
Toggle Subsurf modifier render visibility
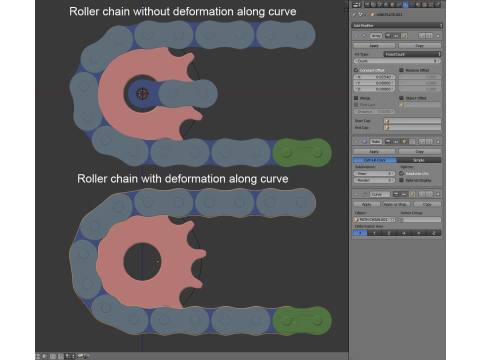pyautogui.click(x=388, y=142)
